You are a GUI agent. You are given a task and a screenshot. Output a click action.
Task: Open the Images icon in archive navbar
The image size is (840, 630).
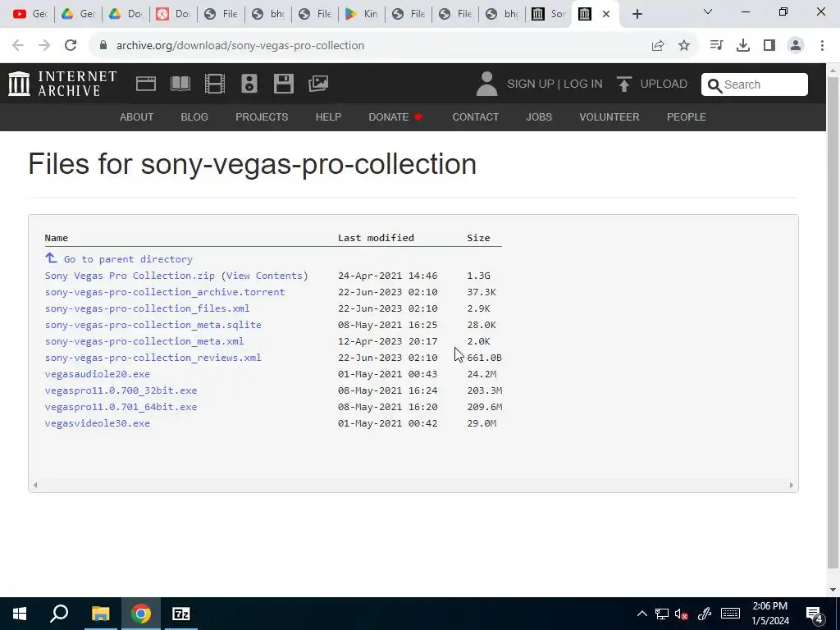pyautogui.click(x=318, y=84)
